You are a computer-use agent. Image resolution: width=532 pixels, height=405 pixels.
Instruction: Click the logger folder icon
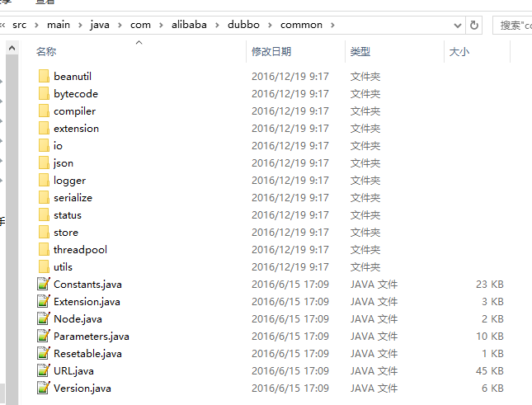click(44, 180)
